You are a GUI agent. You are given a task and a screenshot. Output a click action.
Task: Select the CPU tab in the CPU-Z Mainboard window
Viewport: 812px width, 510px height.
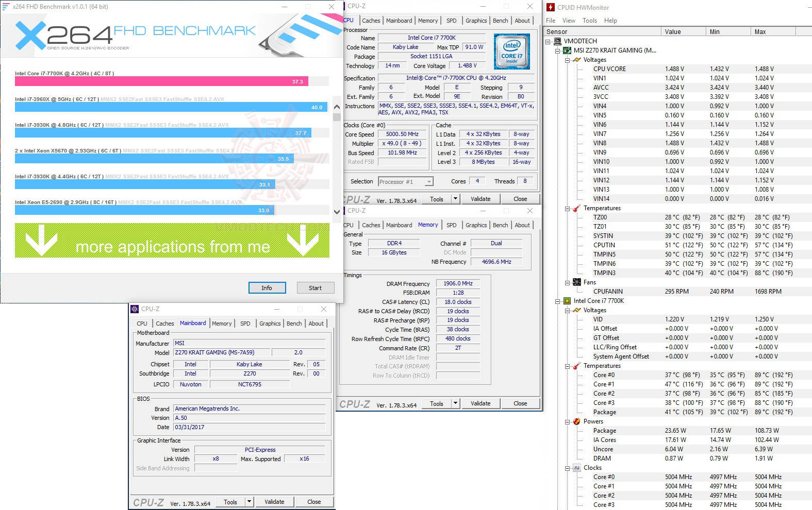142,324
